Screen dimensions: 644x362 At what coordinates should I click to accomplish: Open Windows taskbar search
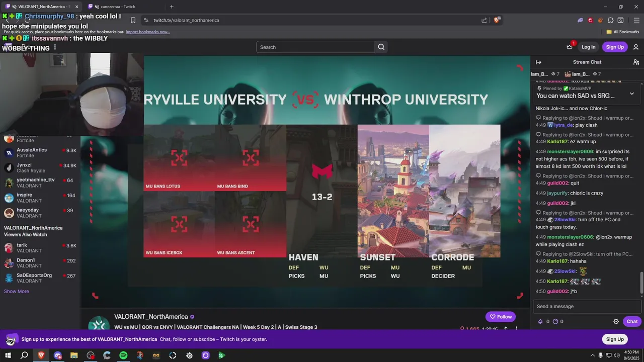point(24,355)
